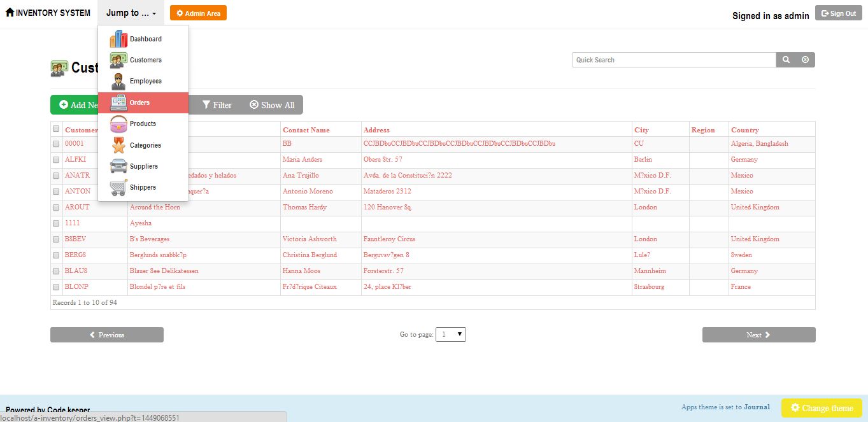Open Categories from the menu

143,145
